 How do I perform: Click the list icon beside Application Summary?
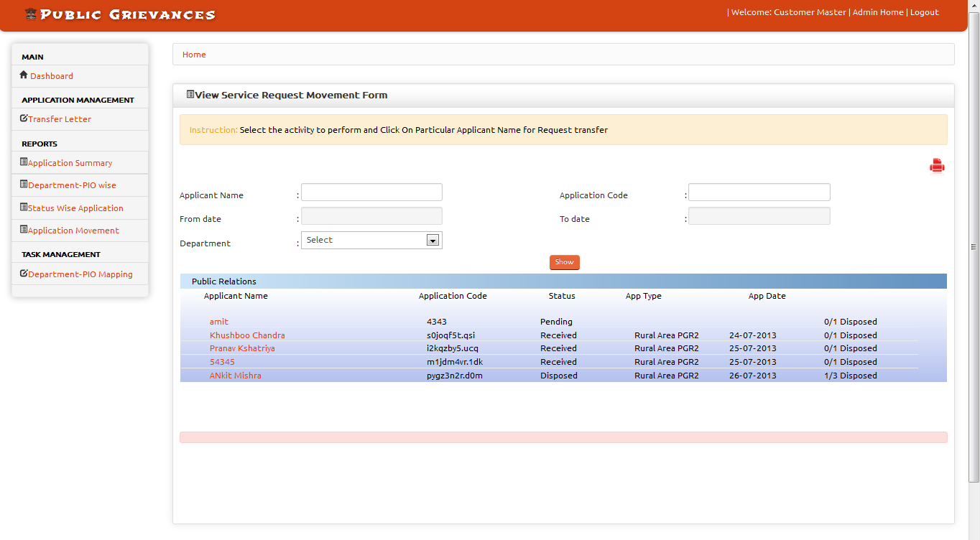point(24,162)
